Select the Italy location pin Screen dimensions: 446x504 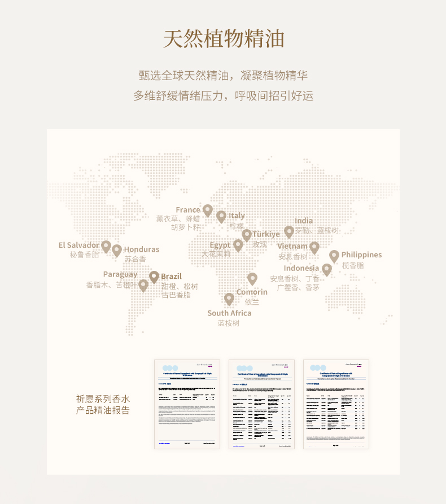(221, 216)
